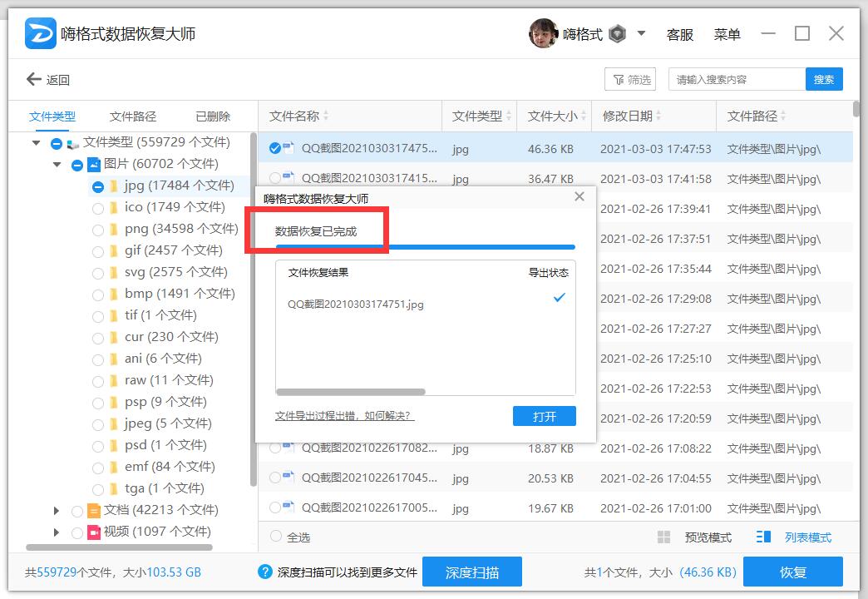Collapse the 图片 tree node
The width and height of the screenshot is (868, 599).
[57, 165]
